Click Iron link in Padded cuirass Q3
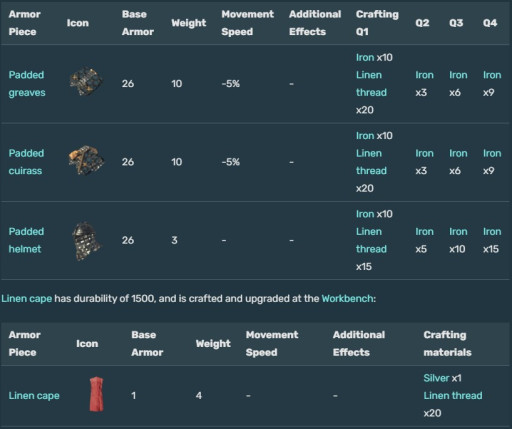This screenshot has height=429, width=512. point(458,153)
